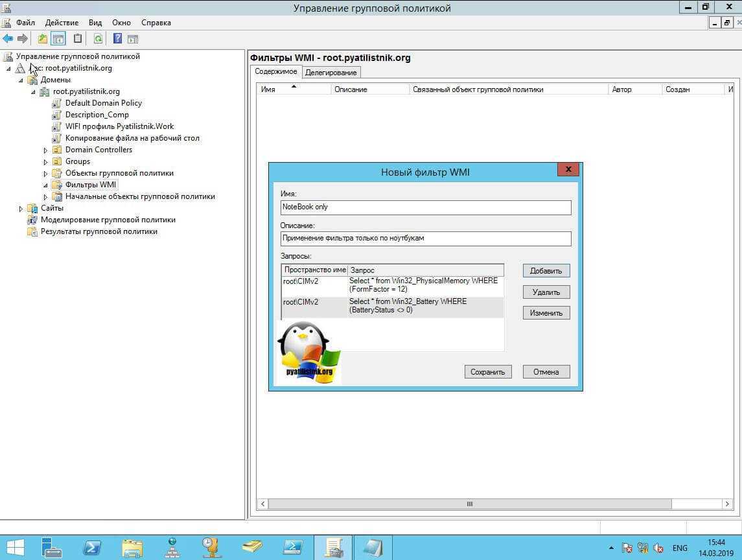Open Help via the question mark icon
Screen dimensions: 742x560
[117, 39]
